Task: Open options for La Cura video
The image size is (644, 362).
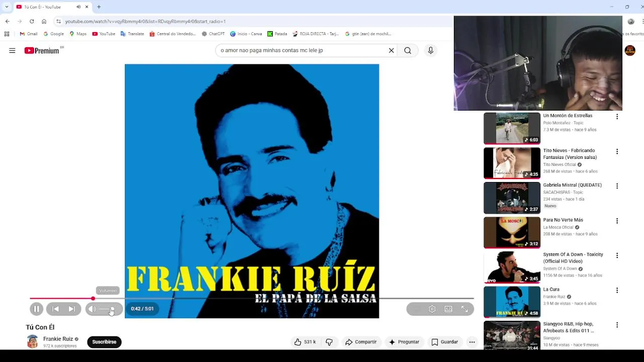Action: 617,290
